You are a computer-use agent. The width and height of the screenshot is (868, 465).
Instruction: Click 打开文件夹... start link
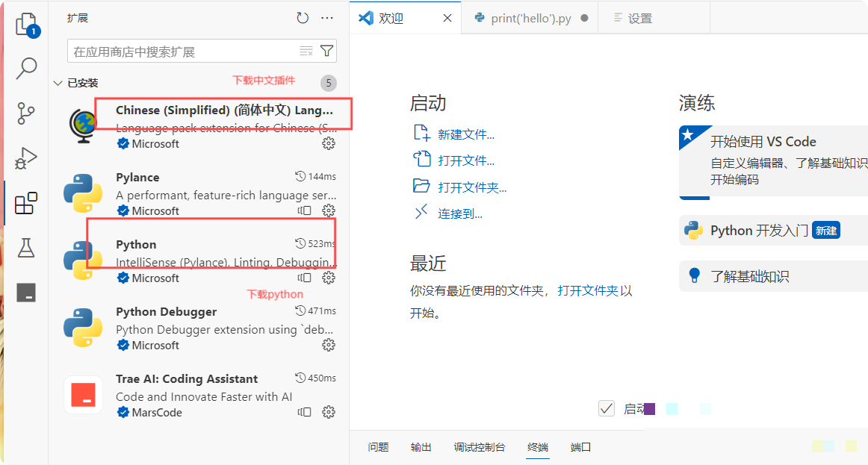(472, 187)
